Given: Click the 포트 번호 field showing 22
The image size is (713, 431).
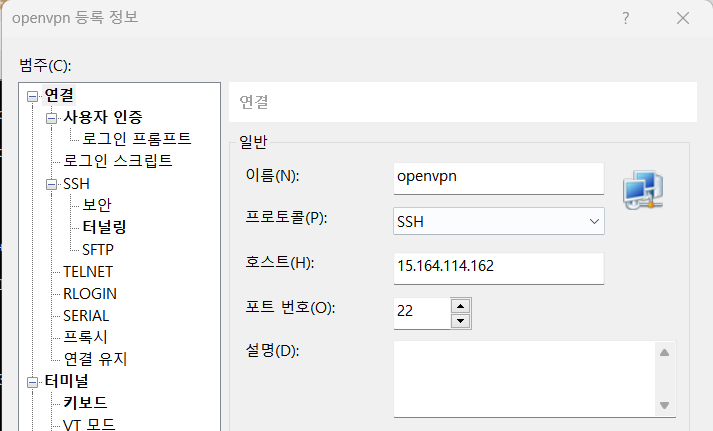Looking at the screenshot, I should pyautogui.click(x=422, y=313).
